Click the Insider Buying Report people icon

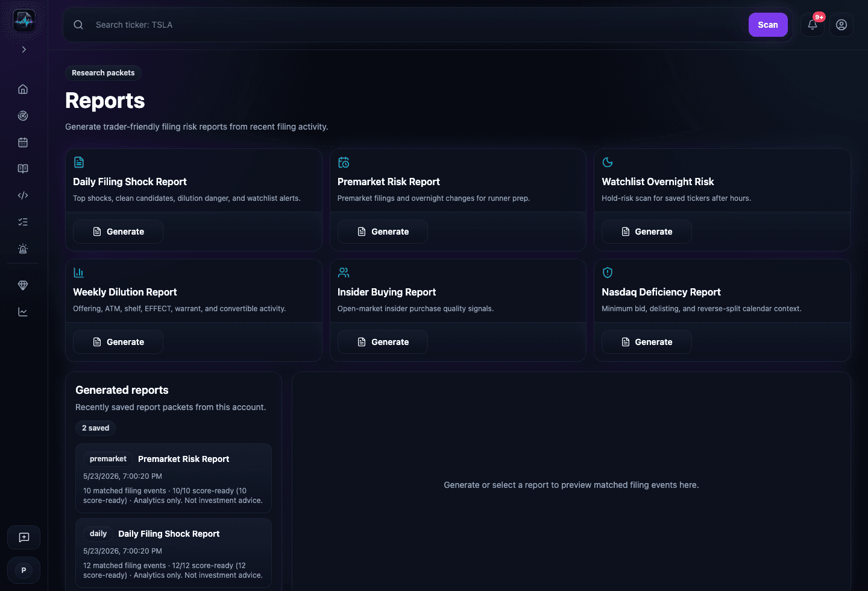(344, 273)
